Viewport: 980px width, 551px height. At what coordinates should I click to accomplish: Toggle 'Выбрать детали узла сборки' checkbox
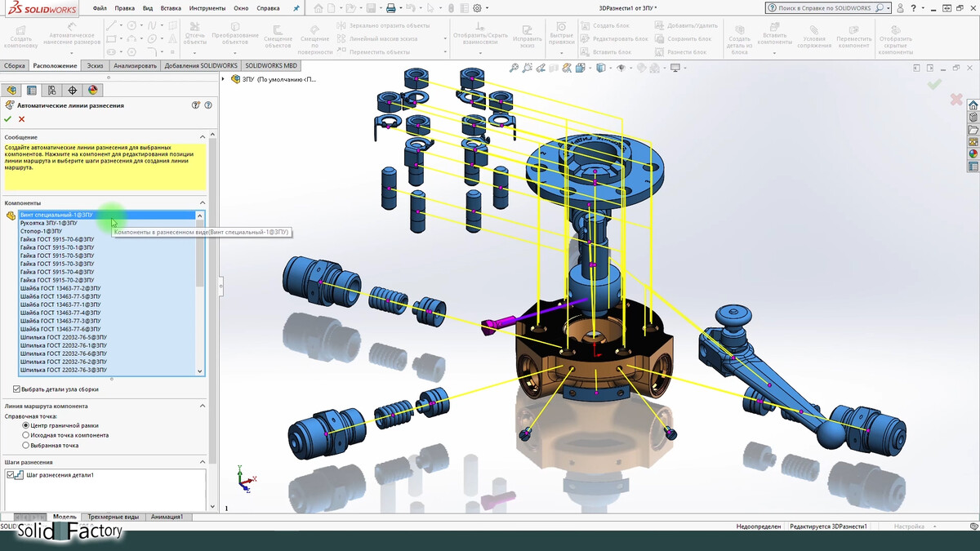pyautogui.click(x=17, y=389)
